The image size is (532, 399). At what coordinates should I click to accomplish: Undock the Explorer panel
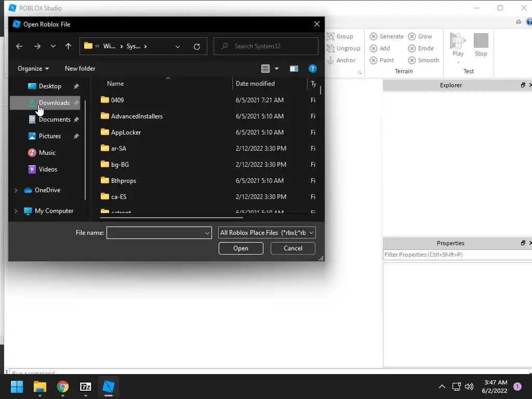point(523,85)
